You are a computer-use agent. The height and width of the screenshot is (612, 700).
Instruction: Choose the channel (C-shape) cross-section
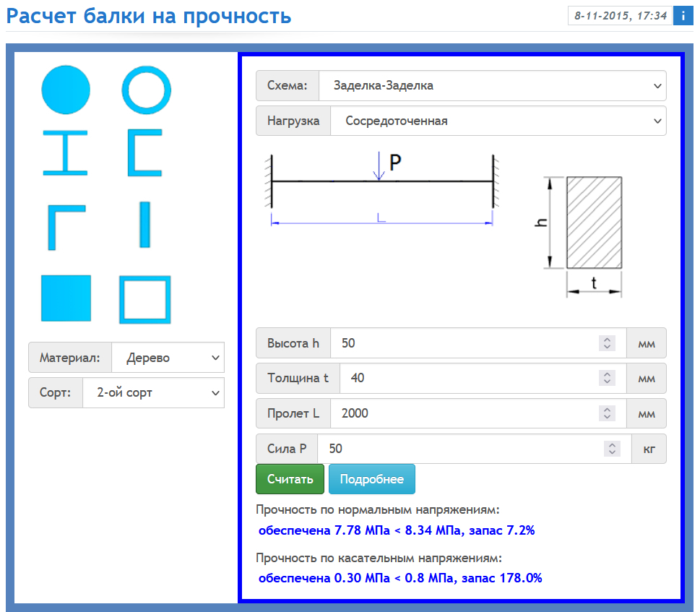click(x=144, y=152)
